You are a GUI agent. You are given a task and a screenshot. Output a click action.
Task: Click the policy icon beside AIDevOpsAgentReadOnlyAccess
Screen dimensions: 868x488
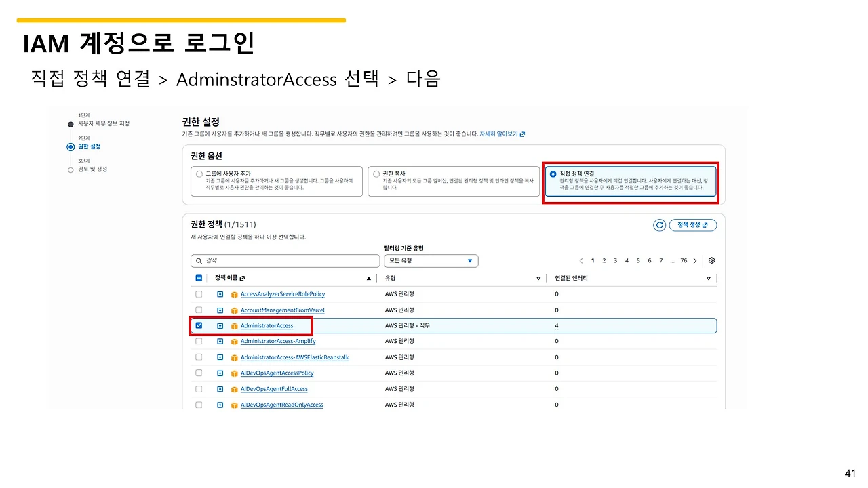pos(235,405)
